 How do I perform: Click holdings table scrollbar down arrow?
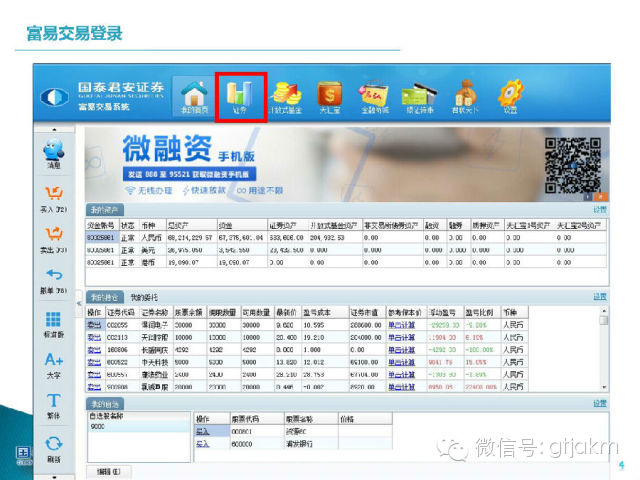coord(604,387)
